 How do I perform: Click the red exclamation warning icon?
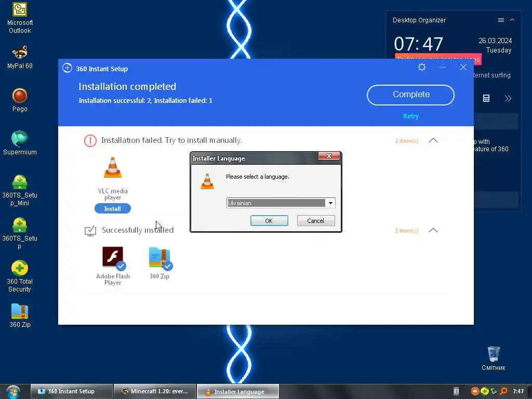pos(90,140)
